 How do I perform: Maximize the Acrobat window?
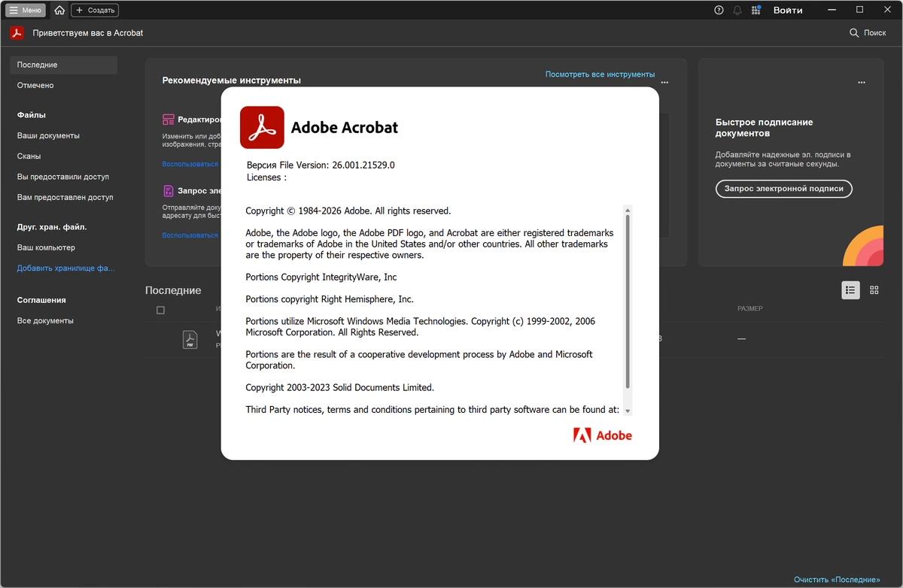pyautogui.click(x=860, y=10)
